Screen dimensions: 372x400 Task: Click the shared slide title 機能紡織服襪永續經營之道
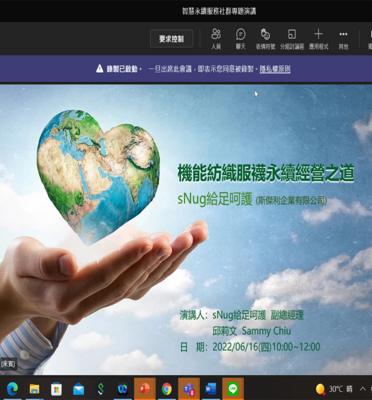tap(265, 174)
